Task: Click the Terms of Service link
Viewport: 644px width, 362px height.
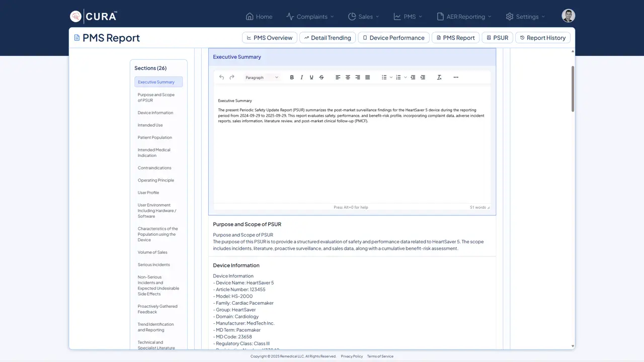Action: pyautogui.click(x=380, y=356)
